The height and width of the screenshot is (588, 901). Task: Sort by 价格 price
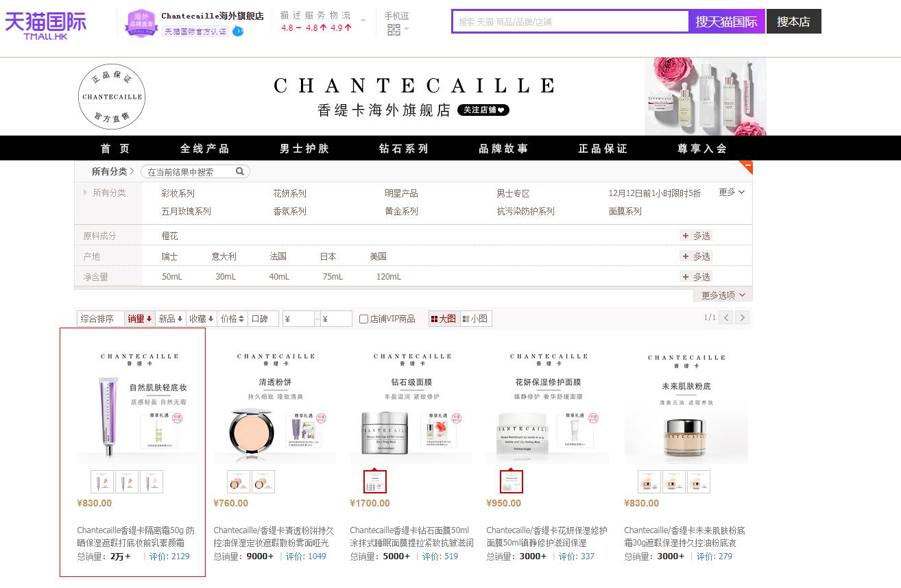point(232,319)
